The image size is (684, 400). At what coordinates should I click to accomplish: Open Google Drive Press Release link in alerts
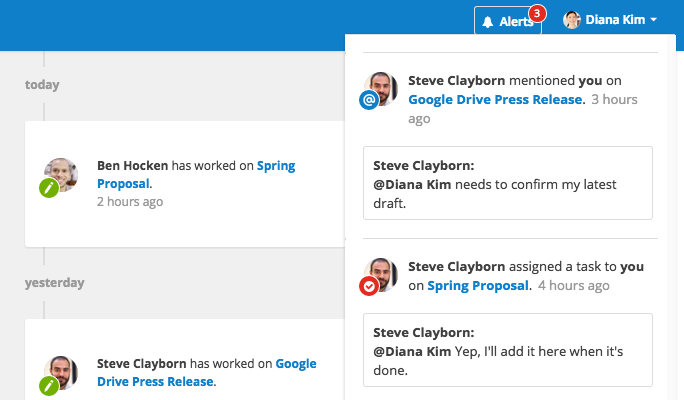click(x=496, y=99)
